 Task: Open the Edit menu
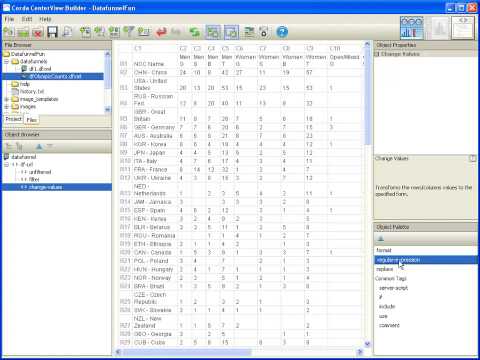(x=27, y=19)
